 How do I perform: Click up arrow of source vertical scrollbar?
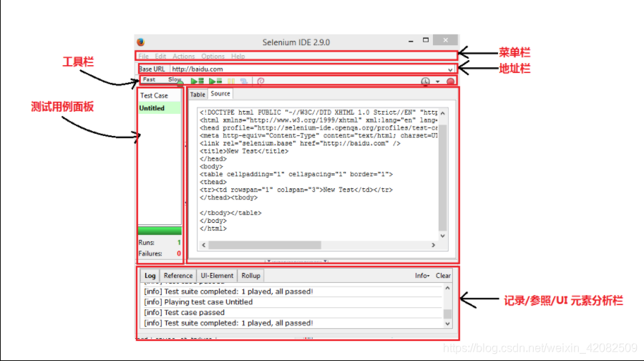(x=443, y=113)
